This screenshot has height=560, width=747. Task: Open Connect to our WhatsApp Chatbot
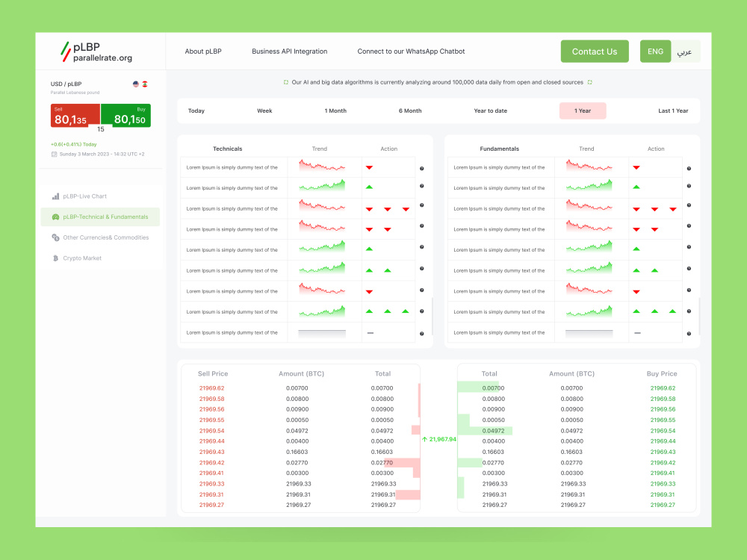click(x=411, y=52)
